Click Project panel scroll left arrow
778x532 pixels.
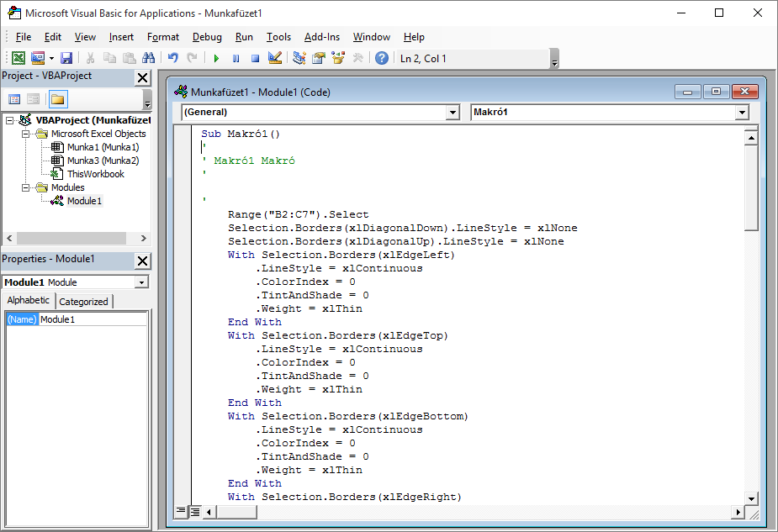click(9, 238)
